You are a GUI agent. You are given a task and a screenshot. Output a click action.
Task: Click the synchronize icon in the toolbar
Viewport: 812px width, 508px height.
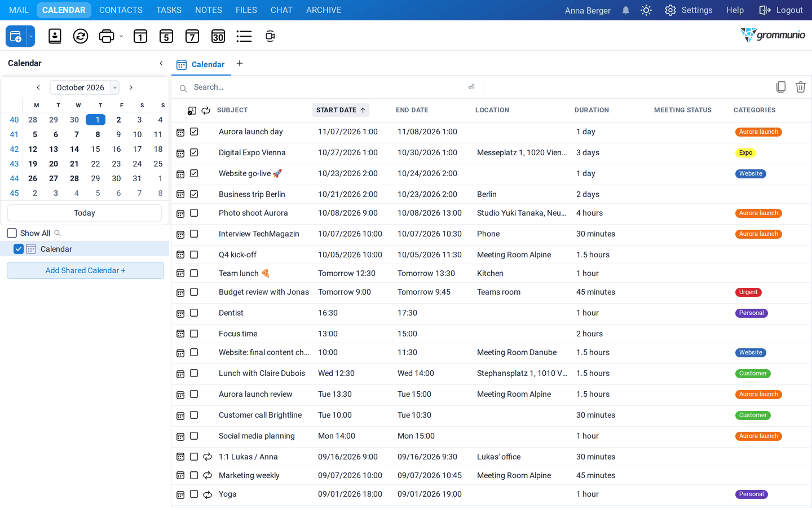(x=81, y=36)
